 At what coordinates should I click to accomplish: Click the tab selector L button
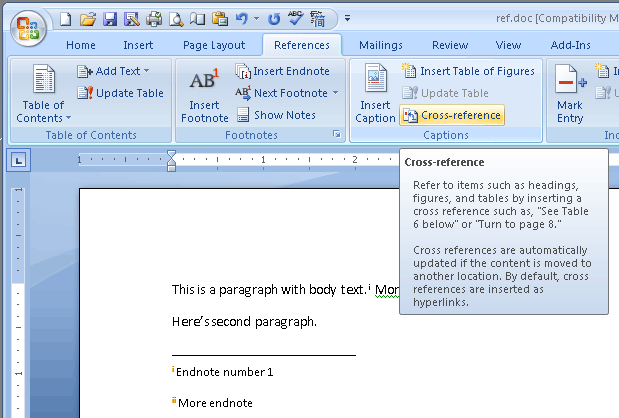(18, 160)
